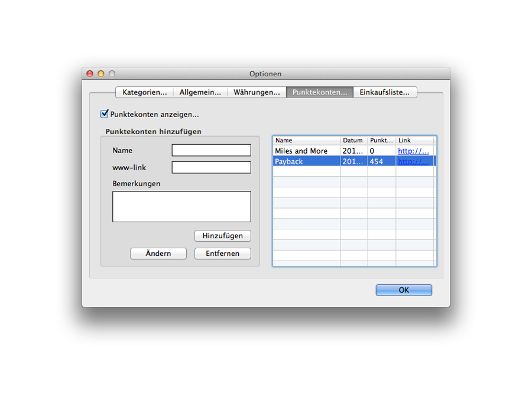This screenshot has height=399, width=532.
Task: Close the Optionen window with red button
Action: [x=90, y=74]
